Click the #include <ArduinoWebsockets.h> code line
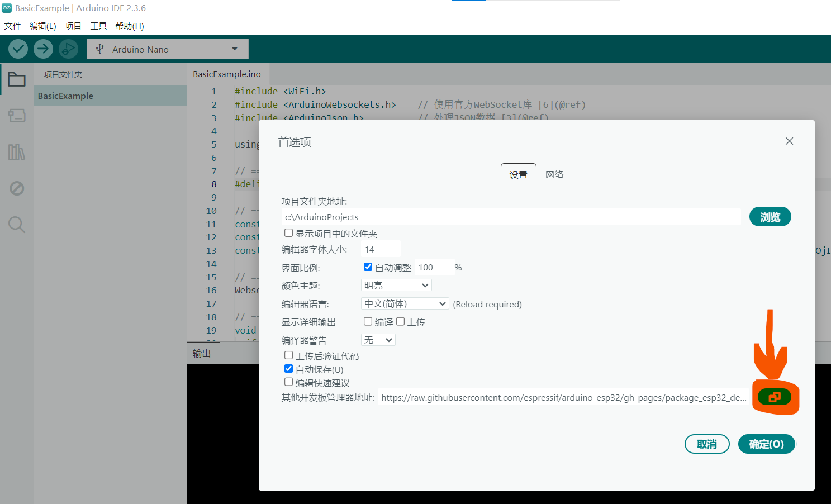The width and height of the screenshot is (831, 504). click(315, 104)
